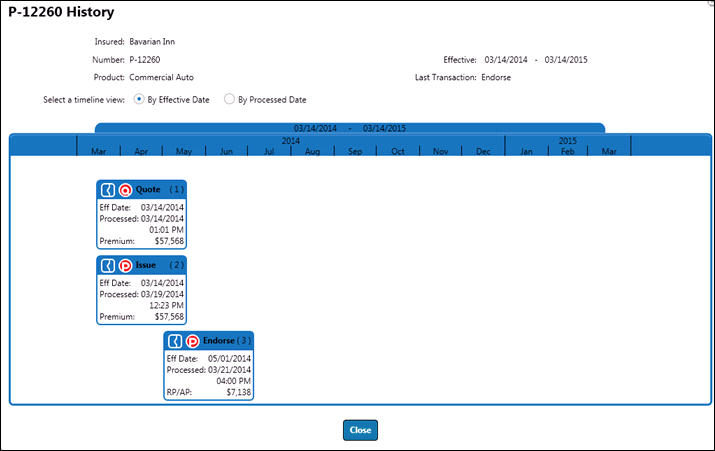Collapse the Endorse transaction card arrow
Viewport: 715px width, 451px height.
(175, 341)
